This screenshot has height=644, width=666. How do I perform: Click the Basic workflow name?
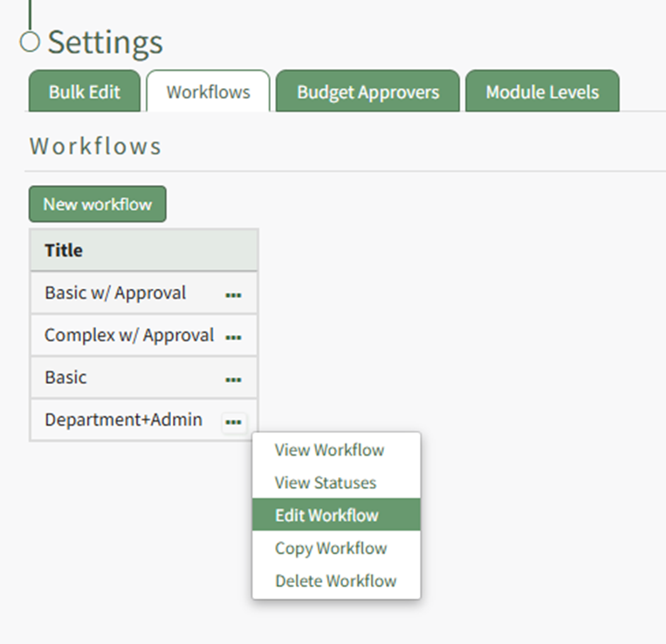coord(66,378)
